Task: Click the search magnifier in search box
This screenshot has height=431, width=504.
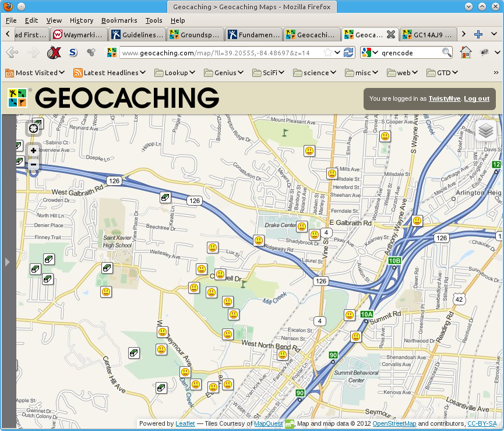Action: [x=446, y=52]
